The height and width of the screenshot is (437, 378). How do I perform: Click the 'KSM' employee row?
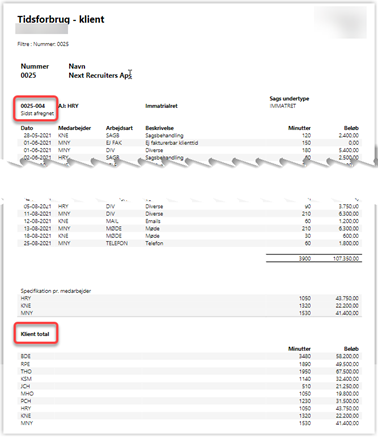point(189,379)
